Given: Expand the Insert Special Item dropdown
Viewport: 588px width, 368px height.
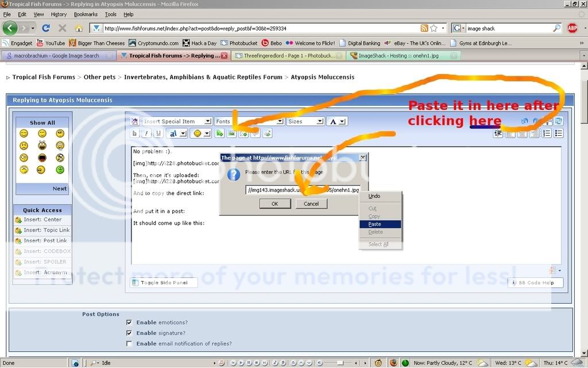Looking at the screenshot, I should 177,121.
